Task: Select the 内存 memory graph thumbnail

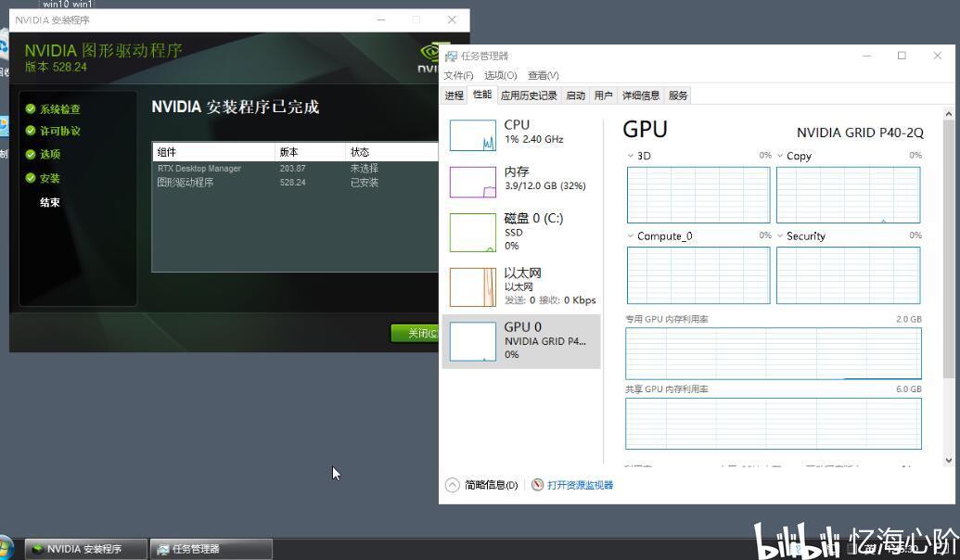Action: [473, 182]
